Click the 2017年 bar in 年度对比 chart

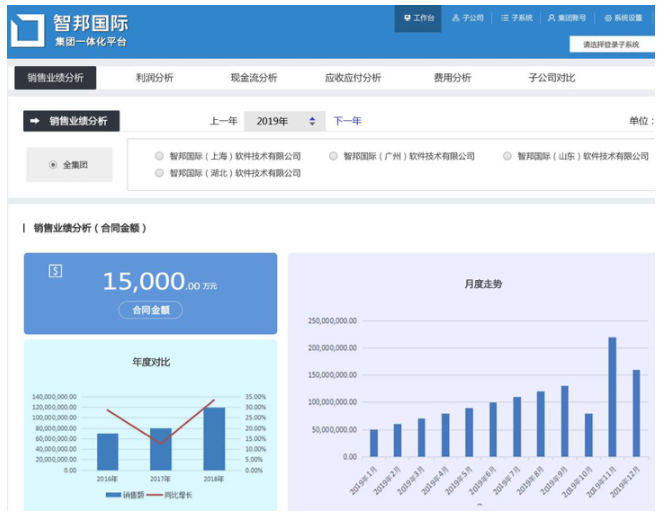click(x=161, y=449)
